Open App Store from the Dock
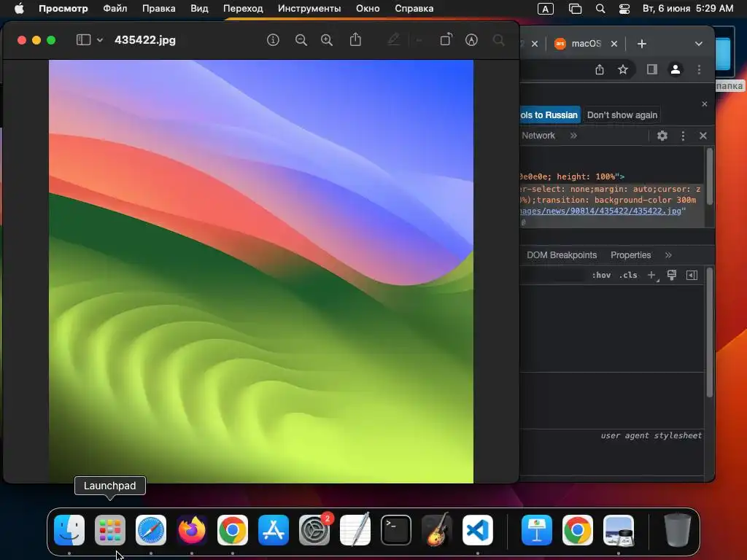Image resolution: width=747 pixels, height=560 pixels. [274, 530]
